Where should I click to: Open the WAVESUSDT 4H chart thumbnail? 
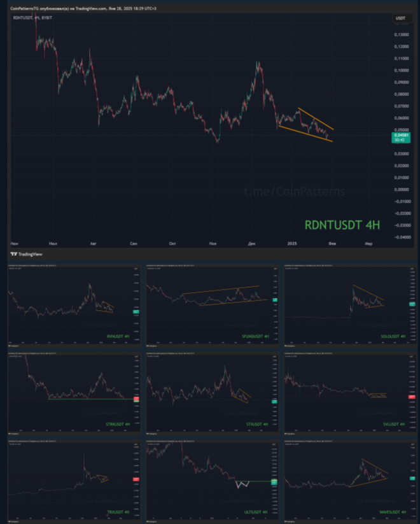pos(351,481)
